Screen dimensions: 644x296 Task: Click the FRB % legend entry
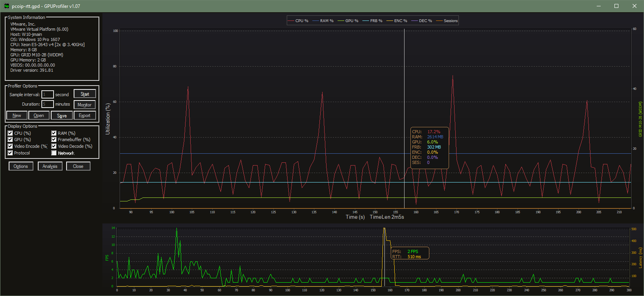point(372,21)
